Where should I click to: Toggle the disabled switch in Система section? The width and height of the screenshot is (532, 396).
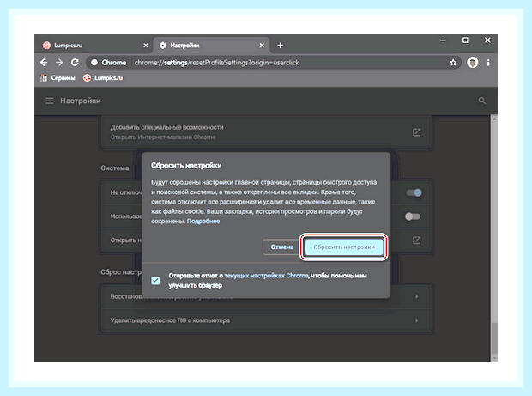pos(413,216)
